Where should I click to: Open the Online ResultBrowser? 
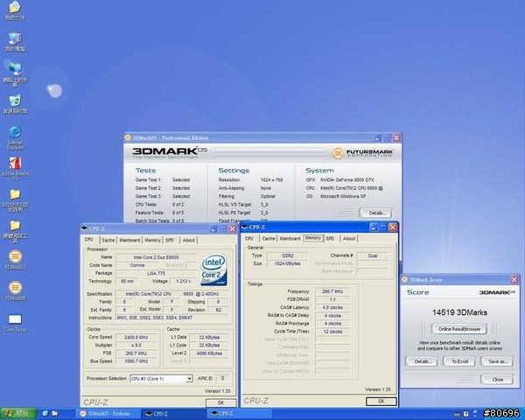(x=459, y=329)
